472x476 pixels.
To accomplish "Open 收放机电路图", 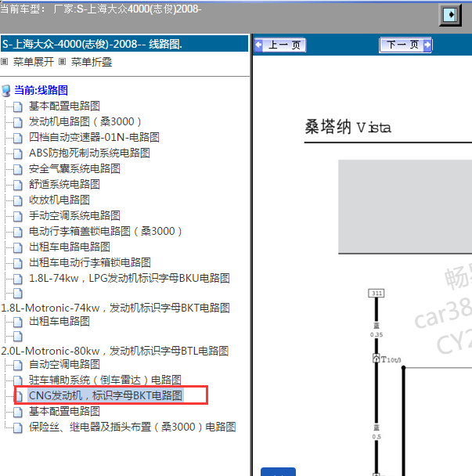I will pyautogui.click(x=59, y=200).
